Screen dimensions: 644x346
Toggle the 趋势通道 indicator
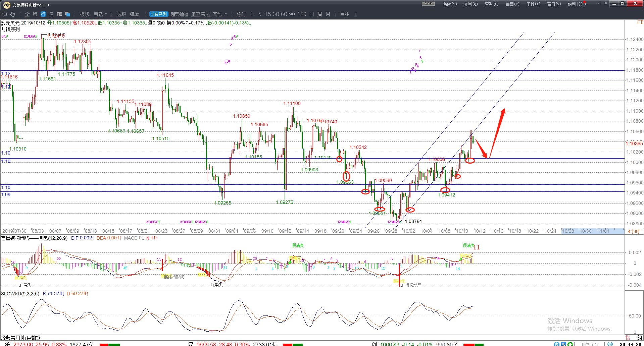[180, 14]
